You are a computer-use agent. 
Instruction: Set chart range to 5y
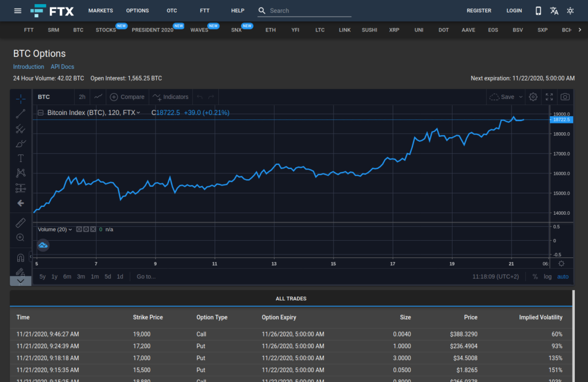[x=42, y=276]
